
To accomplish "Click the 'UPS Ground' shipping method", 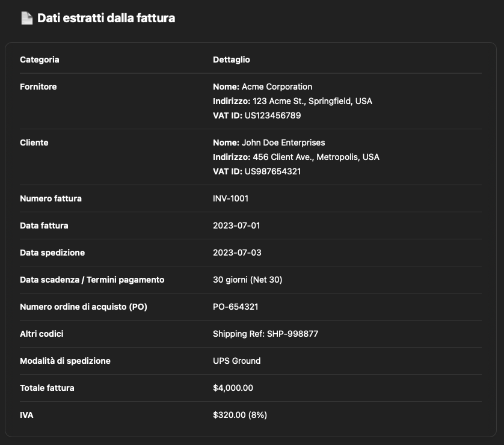I will (x=237, y=361).
